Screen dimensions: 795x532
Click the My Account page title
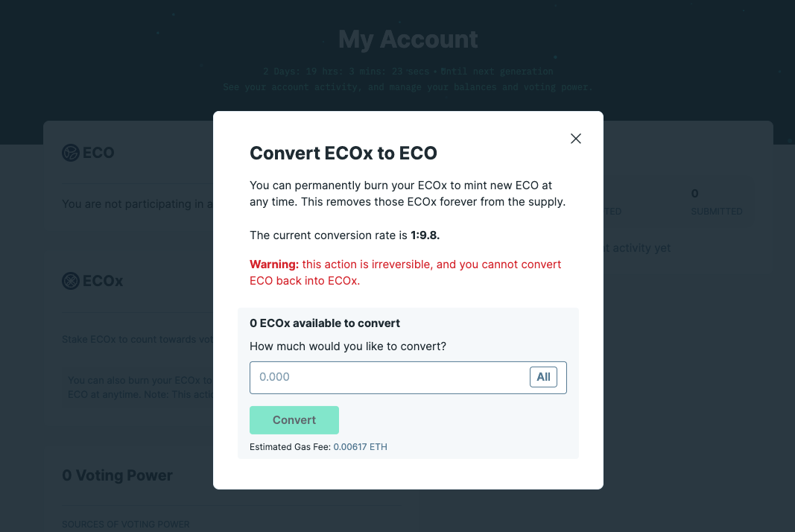(408, 39)
